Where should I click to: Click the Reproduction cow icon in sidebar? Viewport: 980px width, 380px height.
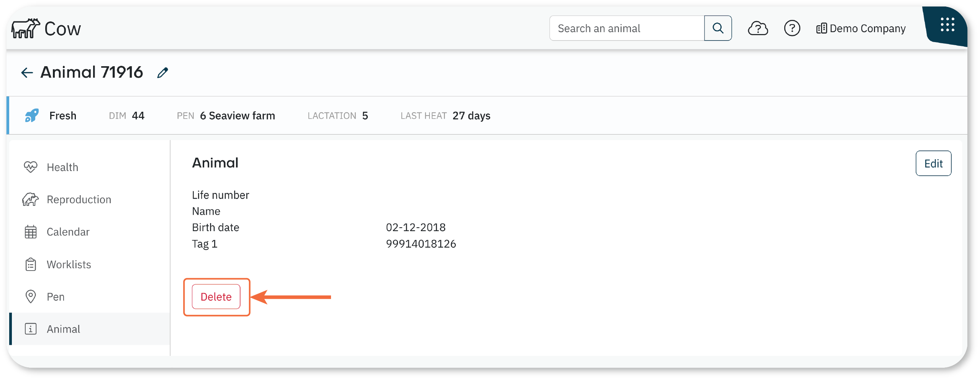click(31, 199)
